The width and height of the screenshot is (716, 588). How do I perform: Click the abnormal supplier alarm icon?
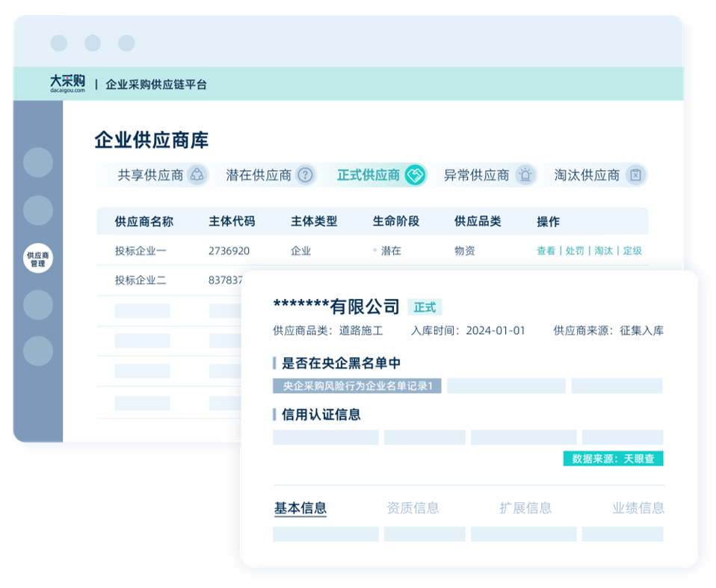[x=526, y=175]
